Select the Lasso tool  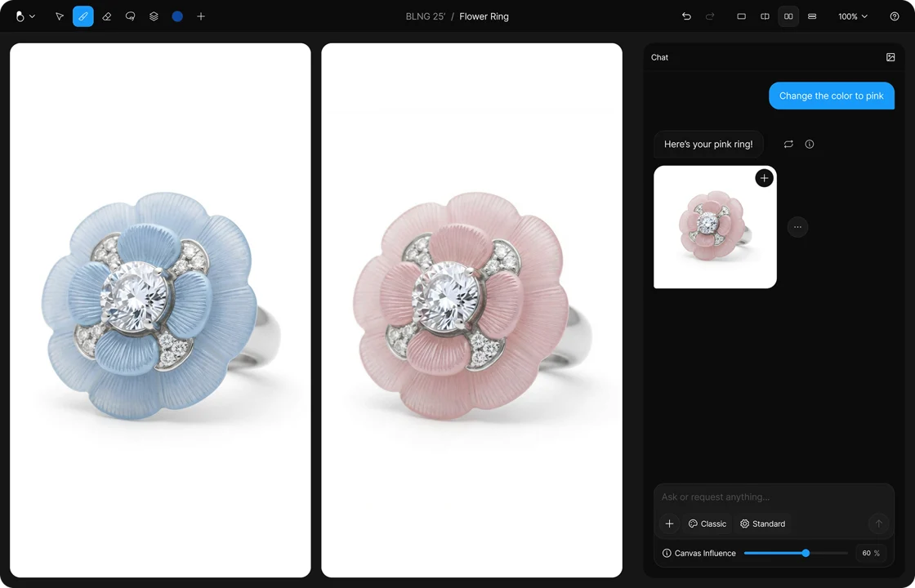(x=130, y=16)
